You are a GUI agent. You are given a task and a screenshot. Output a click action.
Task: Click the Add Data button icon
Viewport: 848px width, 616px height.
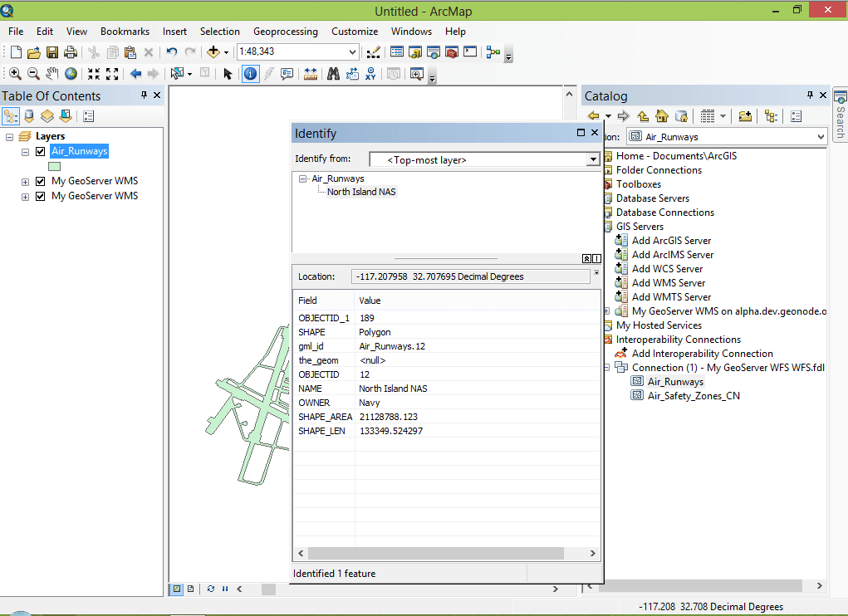pyautogui.click(x=213, y=51)
